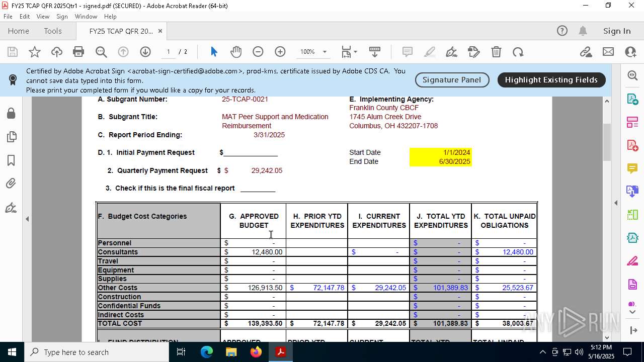Show more tools with the down chevron

pyautogui.click(x=633, y=312)
